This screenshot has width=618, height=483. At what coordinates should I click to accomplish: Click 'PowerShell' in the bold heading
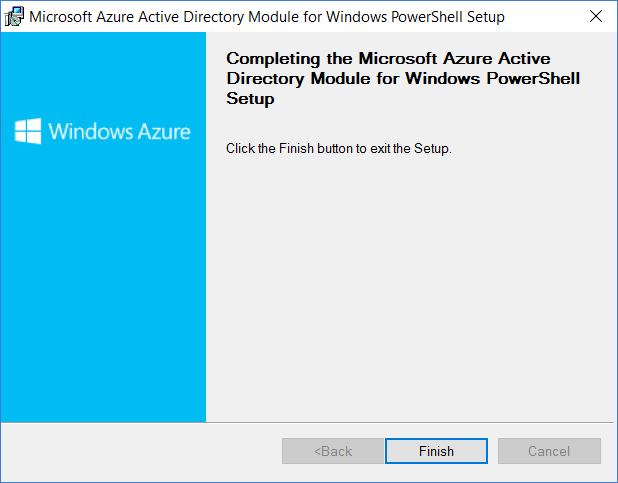coord(533,78)
